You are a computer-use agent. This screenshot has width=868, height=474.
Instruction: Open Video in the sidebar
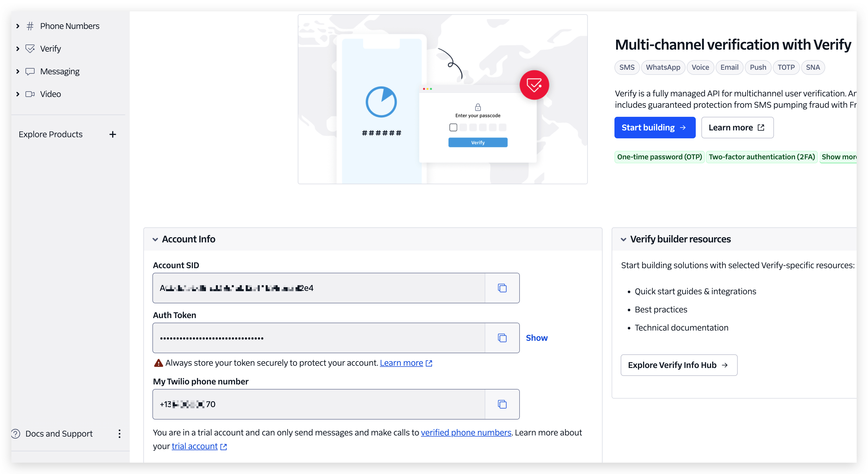point(50,94)
